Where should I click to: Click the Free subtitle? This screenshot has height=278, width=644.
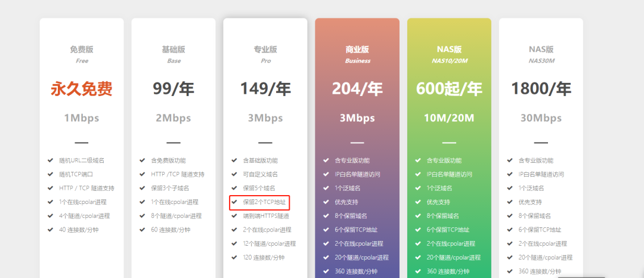pos(82,61)
